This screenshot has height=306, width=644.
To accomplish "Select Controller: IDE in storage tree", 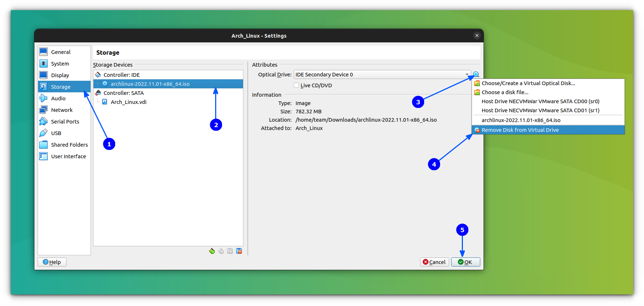I will [x=121, y=75].
